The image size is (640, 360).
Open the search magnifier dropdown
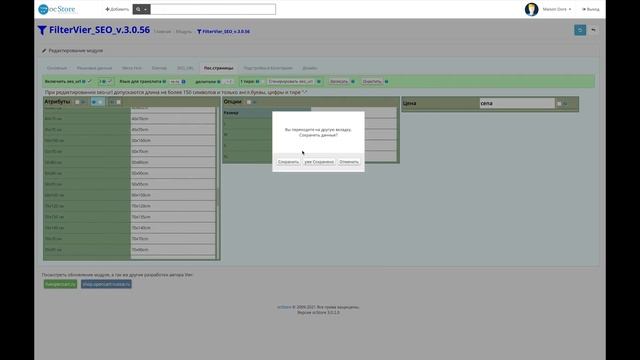click(141, 9)
